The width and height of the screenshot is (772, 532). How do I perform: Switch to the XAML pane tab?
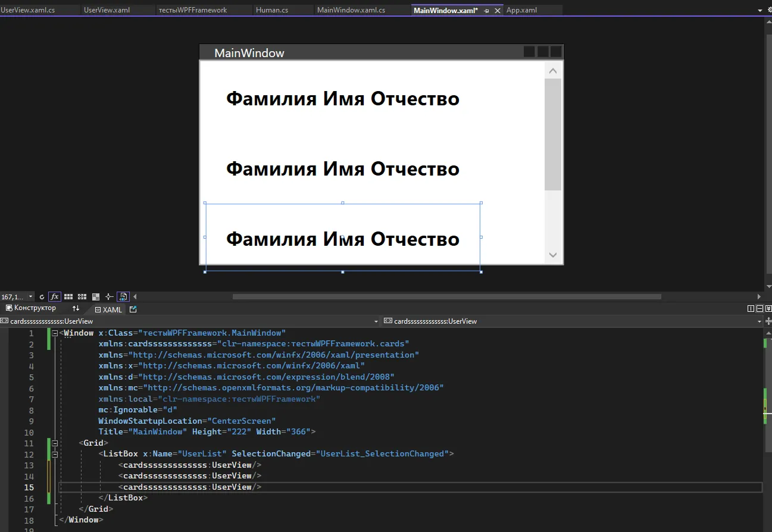[108, 309]
